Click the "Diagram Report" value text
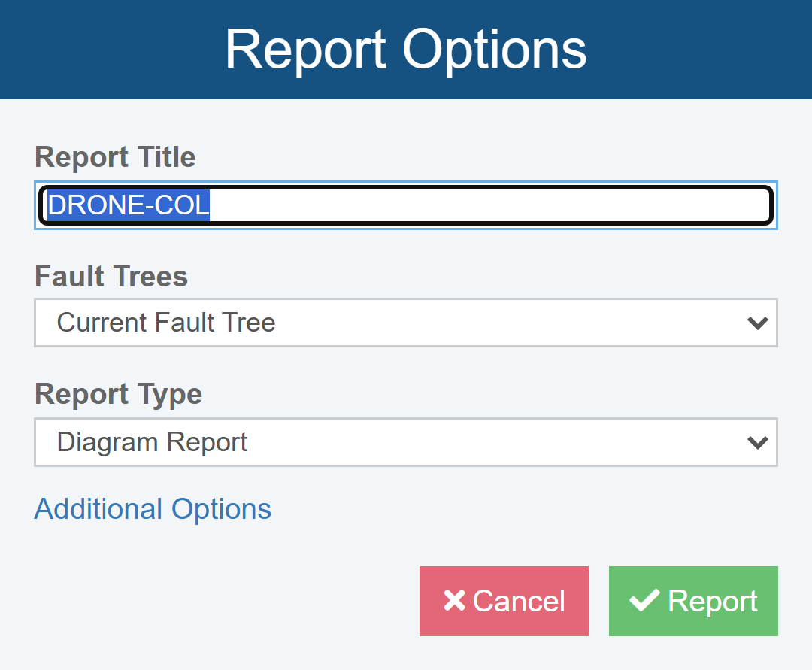Image resolution: width=812 pixels, height=670 pixels. [152, 442]
